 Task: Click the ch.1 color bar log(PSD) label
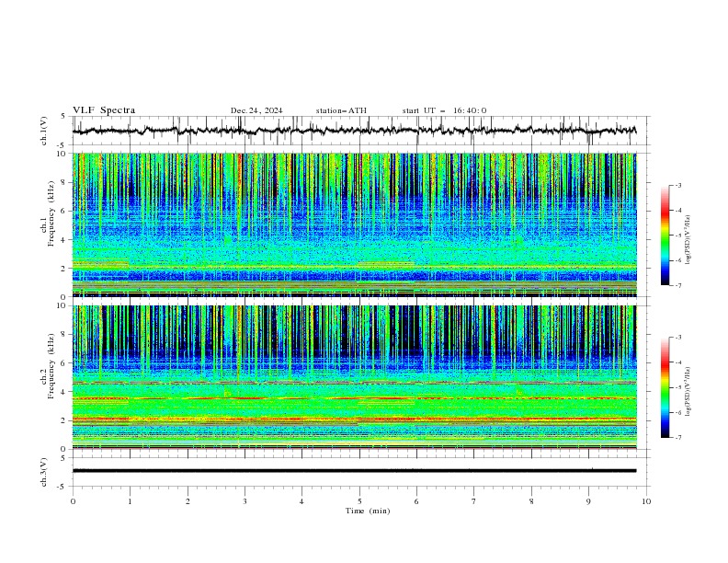tap(688, 239)
